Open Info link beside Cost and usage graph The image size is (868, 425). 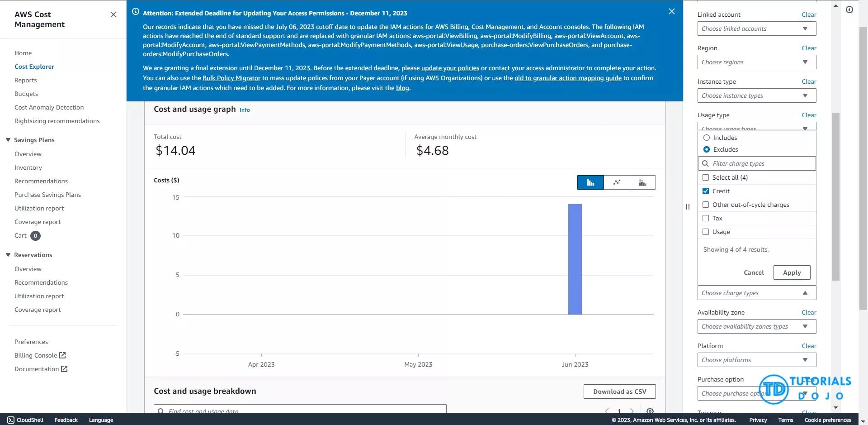point(245,110)
